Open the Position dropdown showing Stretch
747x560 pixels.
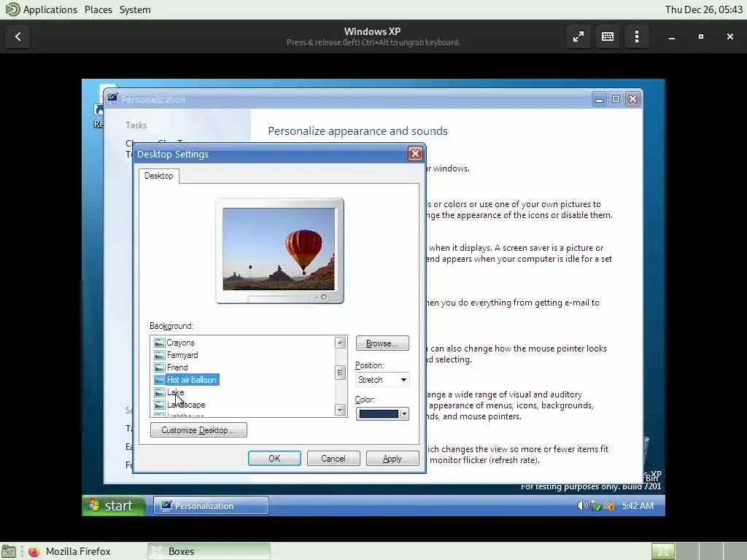382,379
